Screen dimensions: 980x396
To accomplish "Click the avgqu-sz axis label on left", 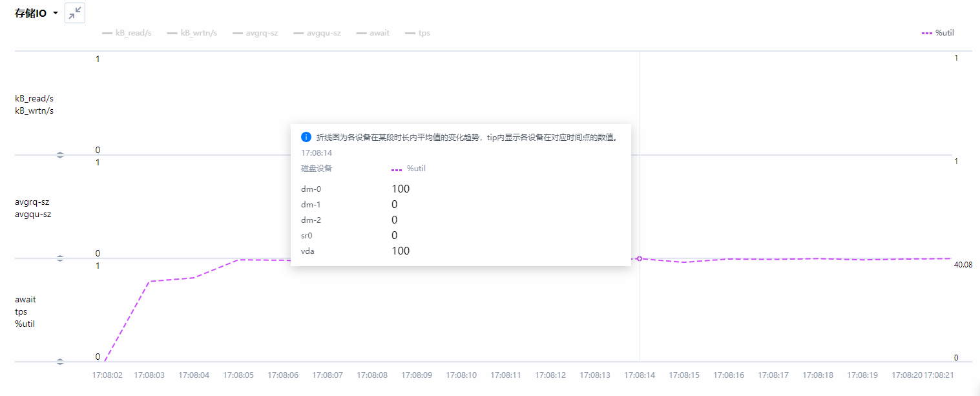I will [33, 214].
